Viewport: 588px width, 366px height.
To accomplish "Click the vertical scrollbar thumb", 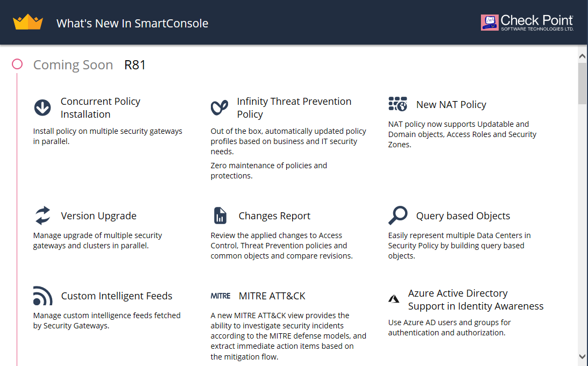I will click(x=582, y=83).
